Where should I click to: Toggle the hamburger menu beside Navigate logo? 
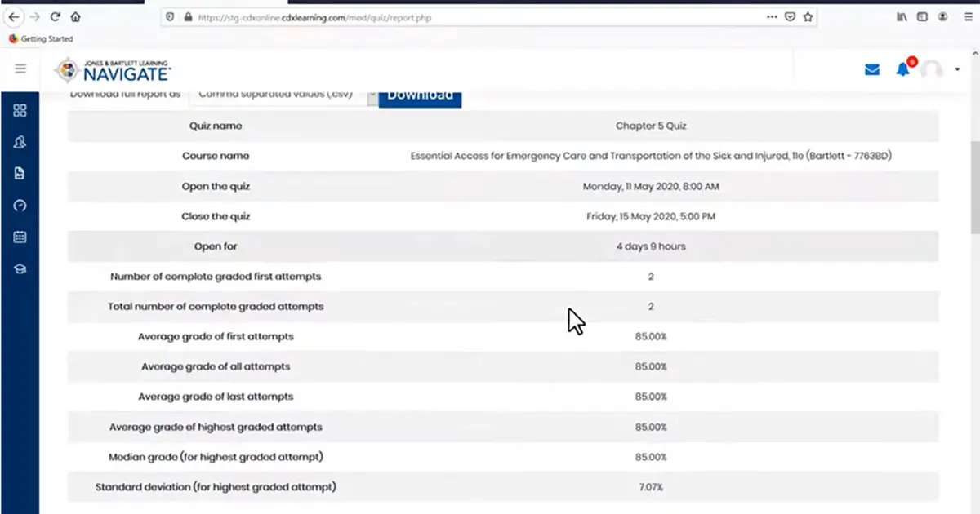20,69
